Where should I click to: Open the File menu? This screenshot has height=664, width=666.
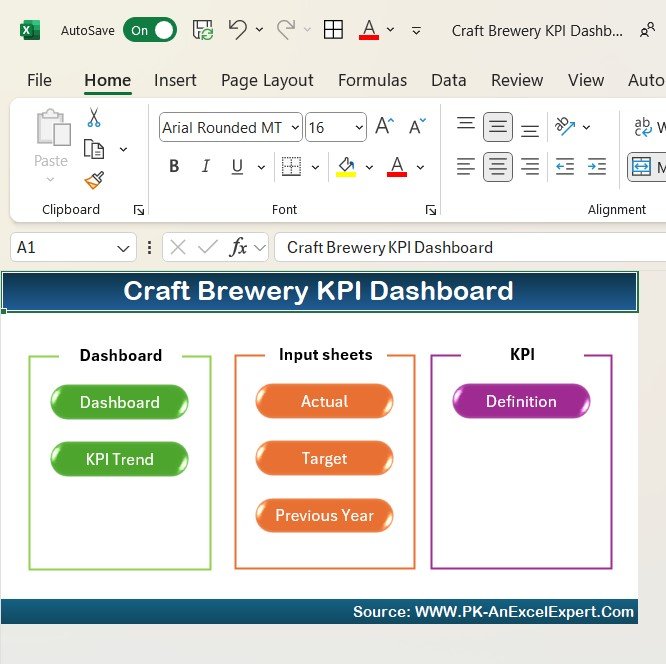39,80
